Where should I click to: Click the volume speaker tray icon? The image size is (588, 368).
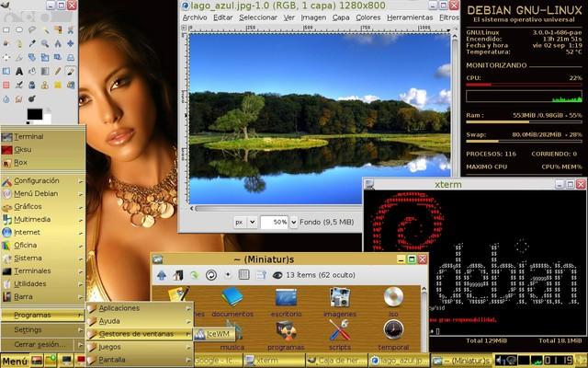pyautogui.click(x=500, y=361)
